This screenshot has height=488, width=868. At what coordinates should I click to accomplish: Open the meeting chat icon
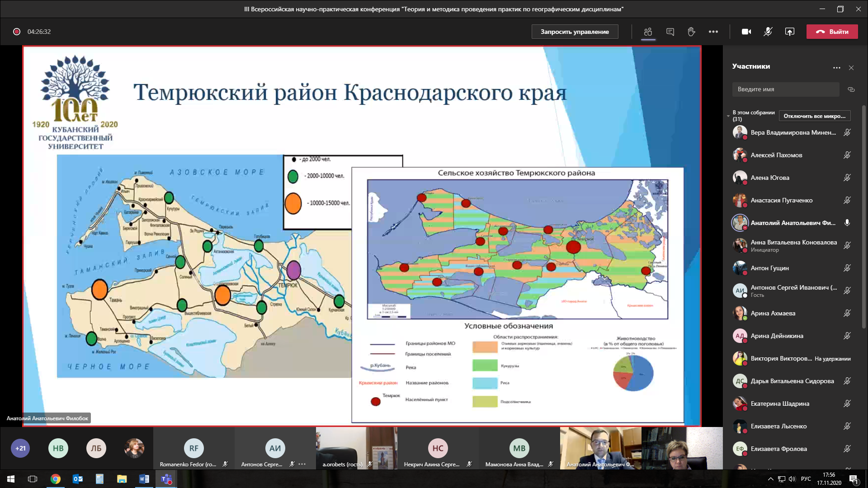click(x=670, y=32)
